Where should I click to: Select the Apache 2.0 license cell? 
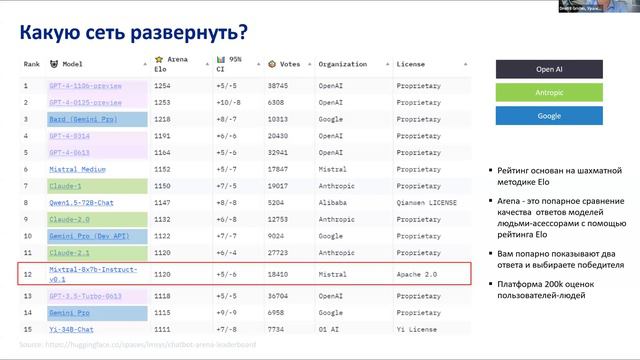[x=417, y=274]
